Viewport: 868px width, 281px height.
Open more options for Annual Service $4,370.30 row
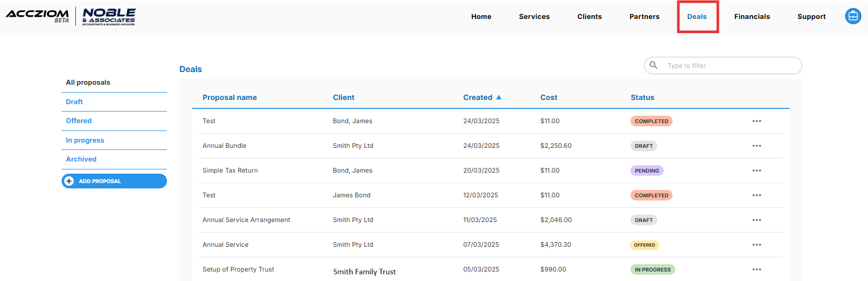tap(757, 245)
